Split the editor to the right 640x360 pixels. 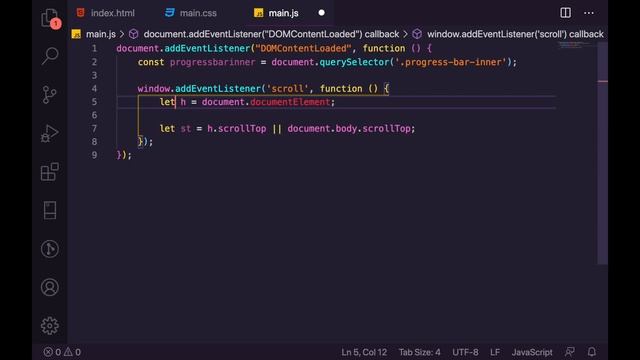(x=565, y=13)
